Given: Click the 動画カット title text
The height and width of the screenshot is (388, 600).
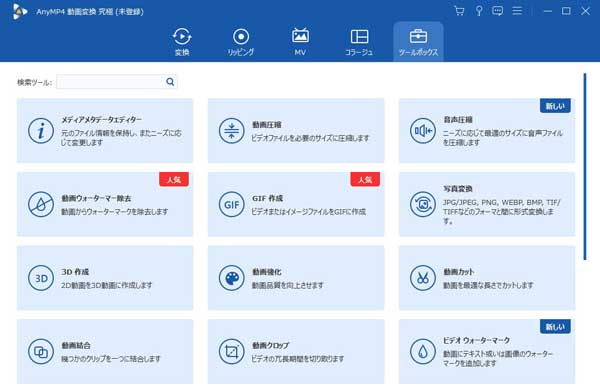Looking at the screenshot, I should [x=459, y=272].
